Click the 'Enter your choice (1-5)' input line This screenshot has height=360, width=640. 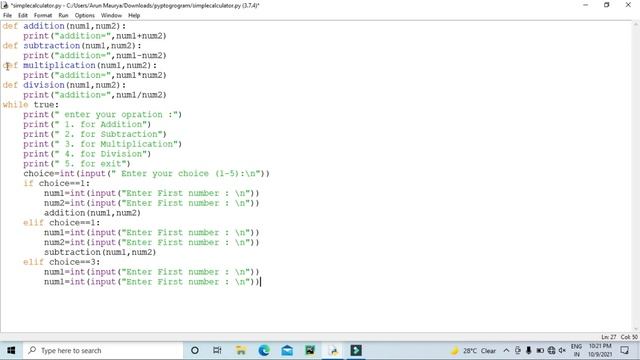147,173
